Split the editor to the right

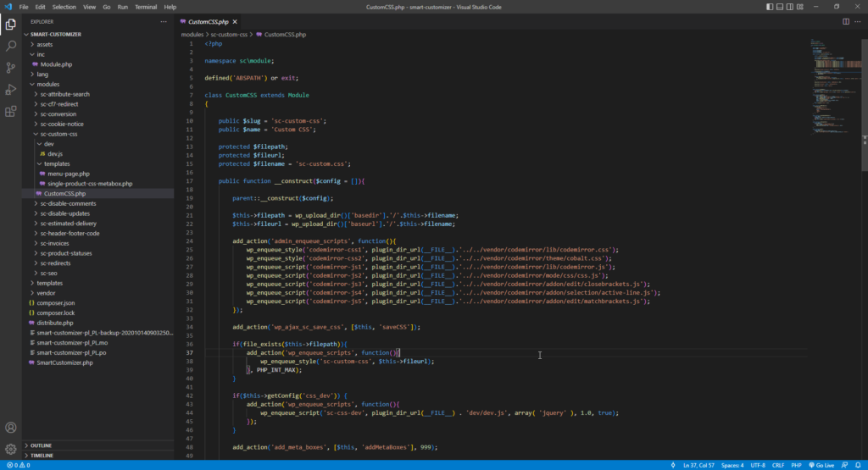[x=846, y=21]
